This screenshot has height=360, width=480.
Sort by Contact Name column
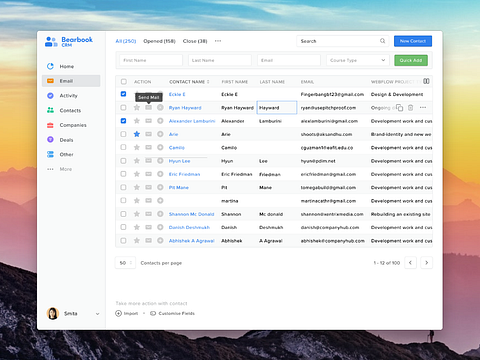click(x=189, y=82)
